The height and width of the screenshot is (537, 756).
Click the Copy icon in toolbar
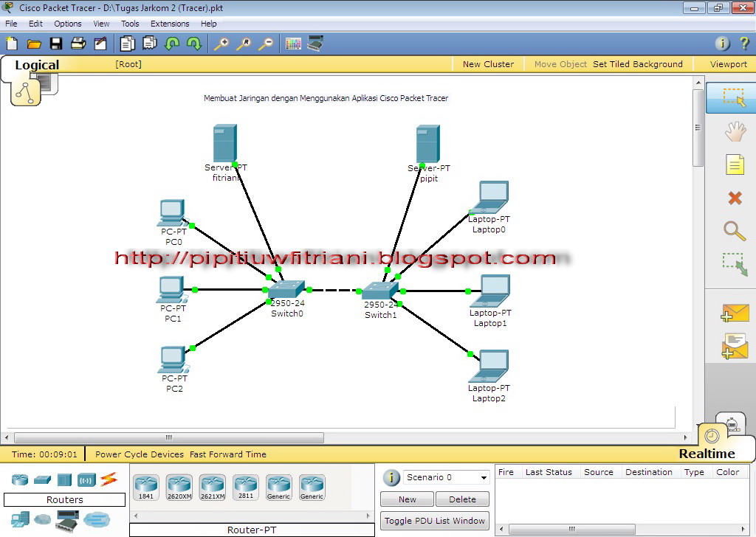[127, 44]
